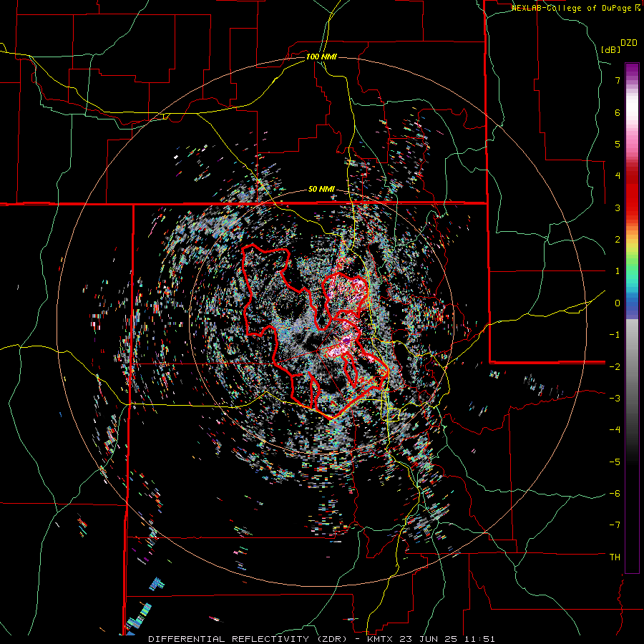The width and height of the screenshot is (644, 644).
Task: Click the TH threshold label on scale
Action: coord(615,557)
